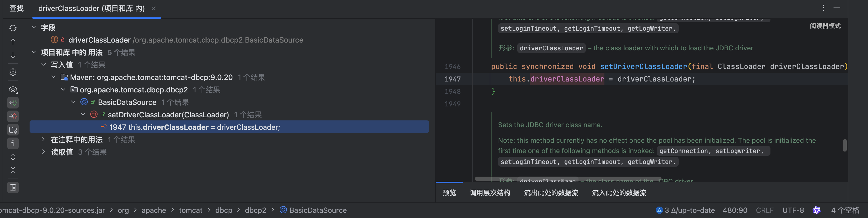Collapse all tree nodes
Viewport: 868px width, 218px height.
point(13,171)
